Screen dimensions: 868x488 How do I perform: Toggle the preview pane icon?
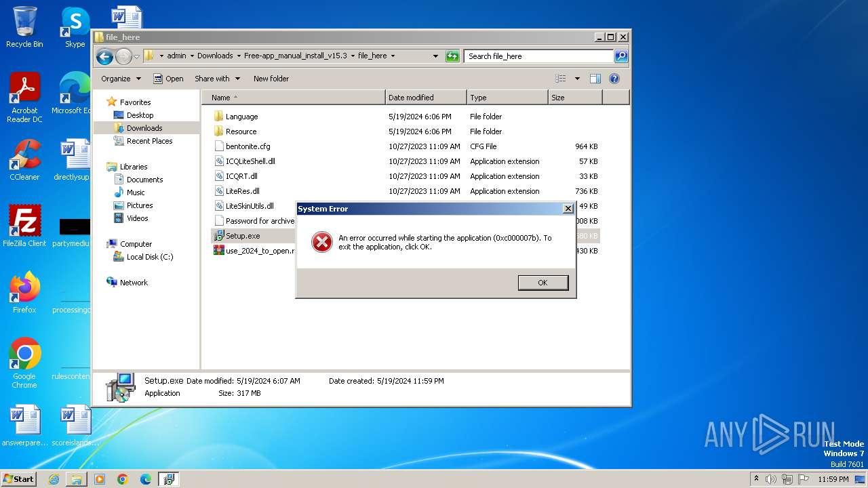click(x=595, y=79)
